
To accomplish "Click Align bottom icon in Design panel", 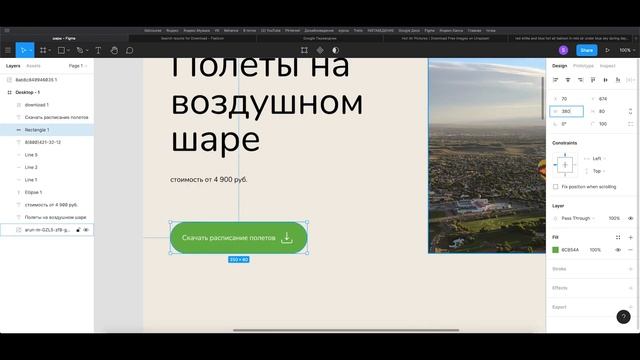I will (x=618, y=80).
